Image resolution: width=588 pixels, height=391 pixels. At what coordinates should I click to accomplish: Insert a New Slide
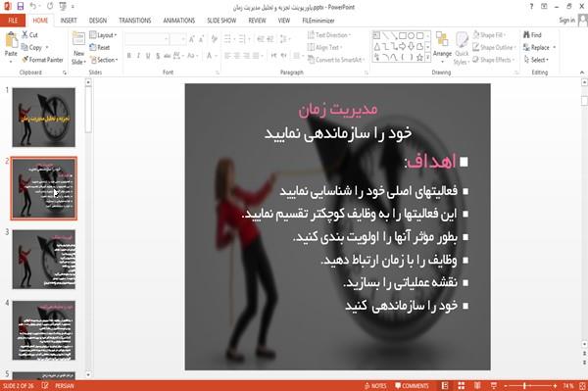[x=78, y=48]
